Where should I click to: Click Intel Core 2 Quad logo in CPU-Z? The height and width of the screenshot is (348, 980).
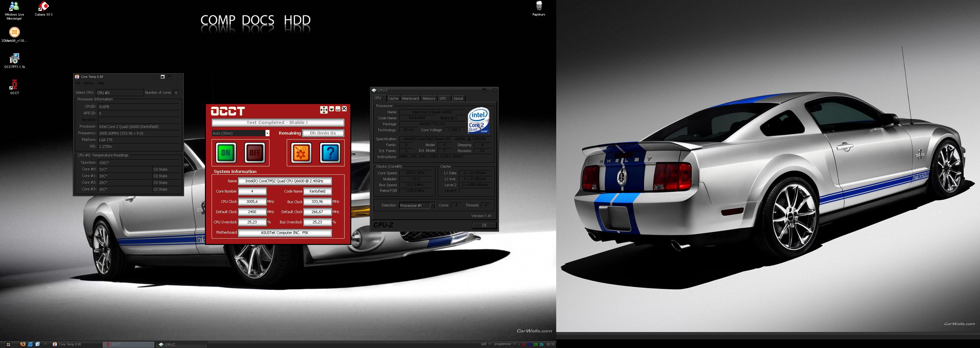coord(478,121)
